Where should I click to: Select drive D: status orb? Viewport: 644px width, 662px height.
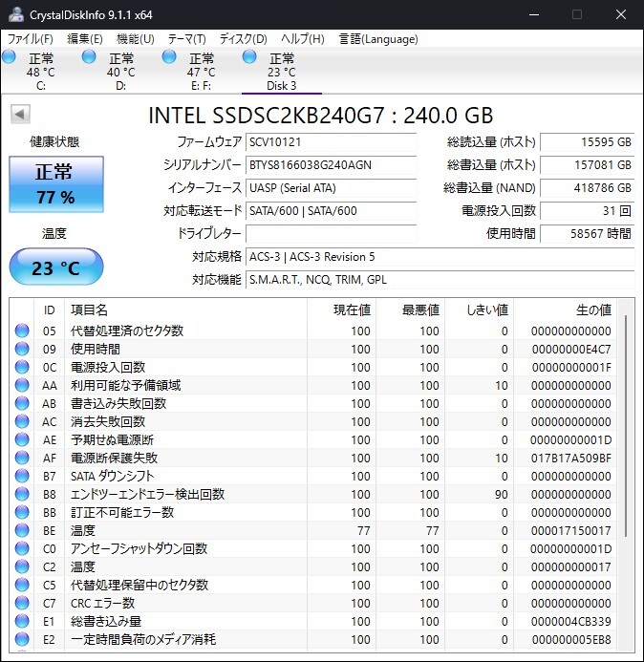pyautogui.click(x=89, y=58)
